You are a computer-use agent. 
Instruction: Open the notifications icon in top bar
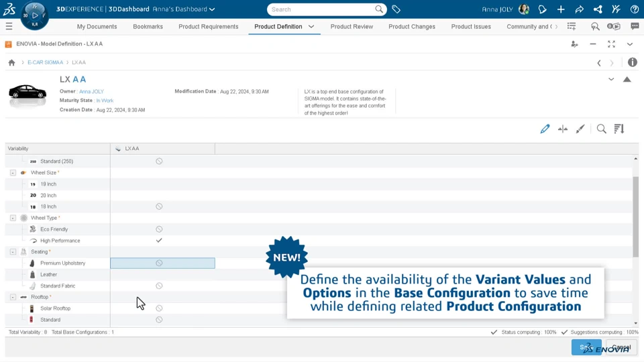coord(542,9)
